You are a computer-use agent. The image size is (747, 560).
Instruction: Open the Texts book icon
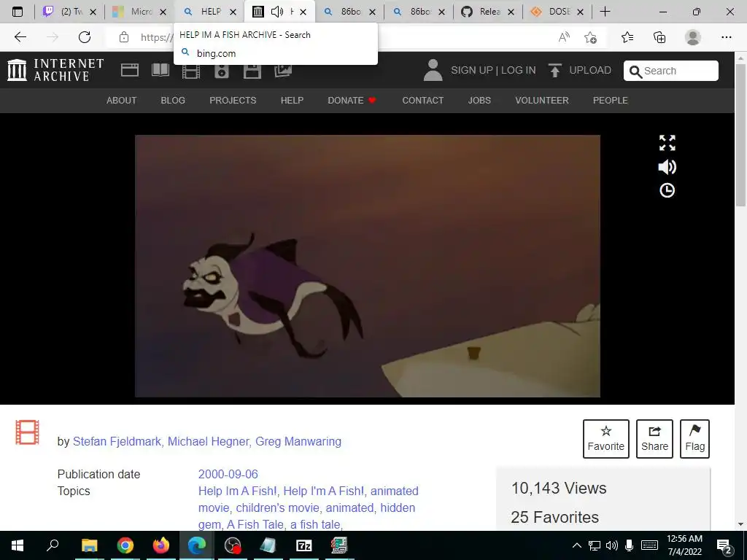tap(160, 70)
